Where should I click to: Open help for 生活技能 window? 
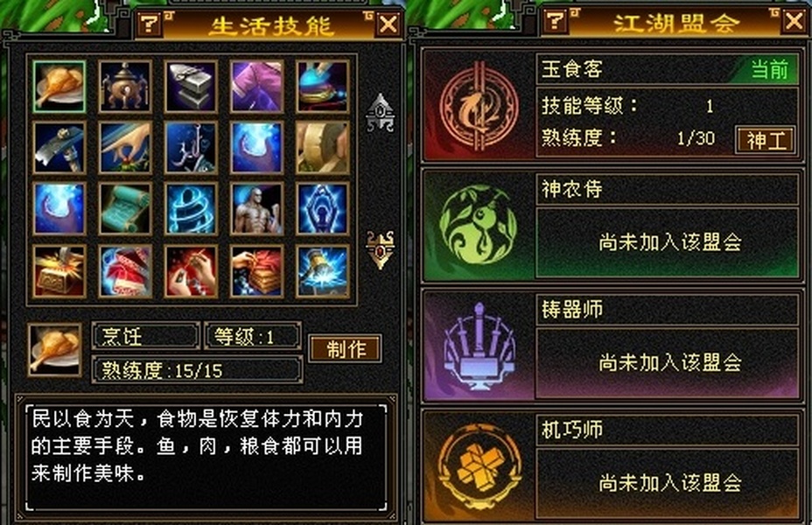click(150, 24)
